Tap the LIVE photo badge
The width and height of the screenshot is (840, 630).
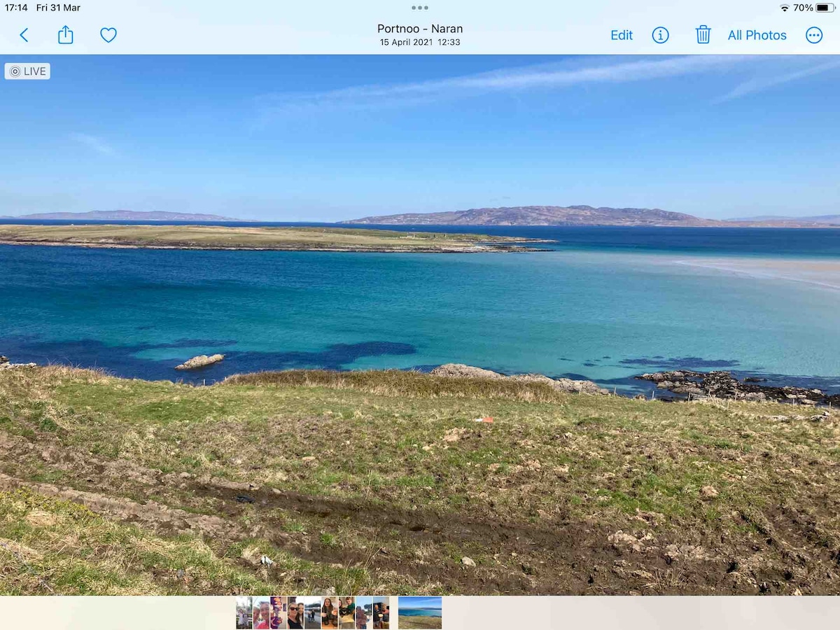click(27, 71)
